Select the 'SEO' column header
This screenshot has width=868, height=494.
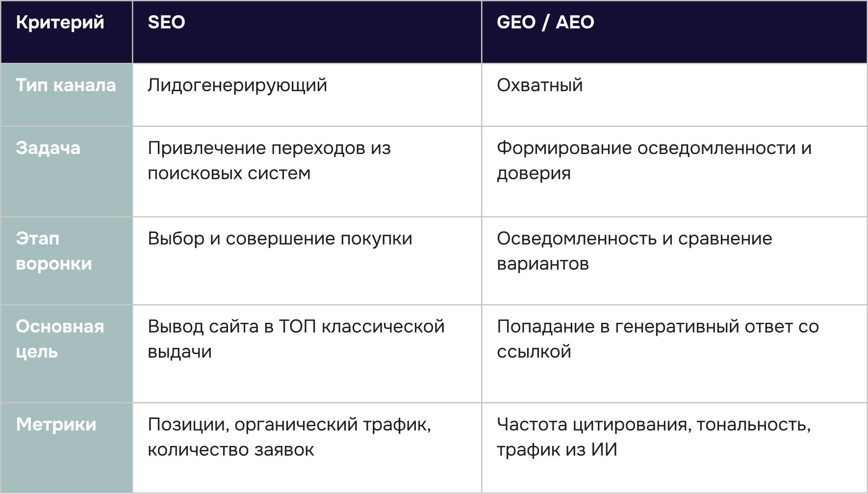[x=307, y=32]
